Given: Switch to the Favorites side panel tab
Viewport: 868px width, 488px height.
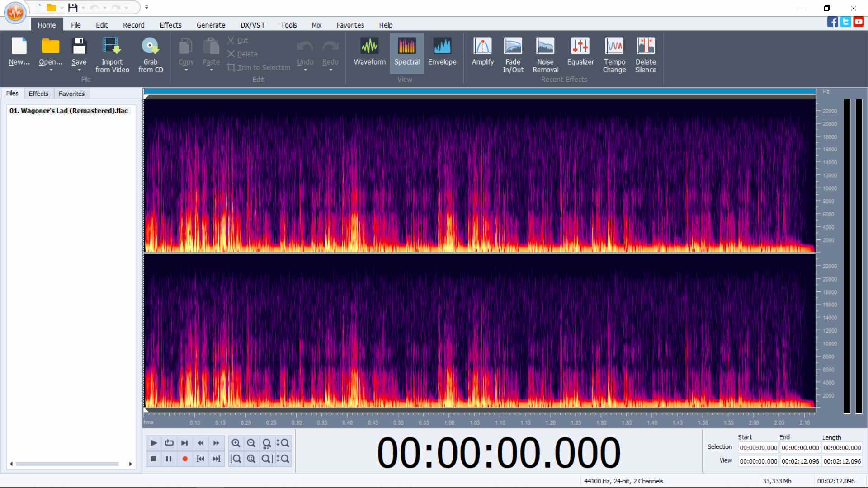Looking at the screenshot, I should point(71,94).
